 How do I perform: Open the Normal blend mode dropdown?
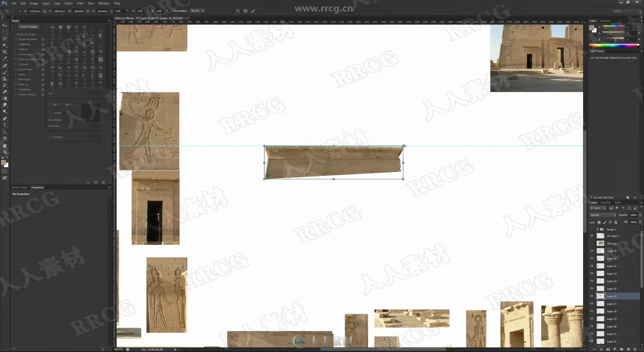tap(603, 215)
